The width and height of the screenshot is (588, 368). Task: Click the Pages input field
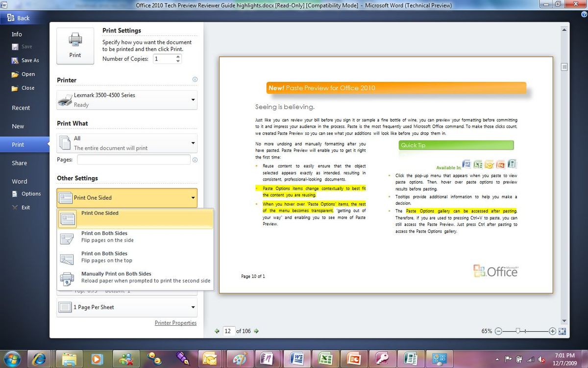[x=135, y=159]
